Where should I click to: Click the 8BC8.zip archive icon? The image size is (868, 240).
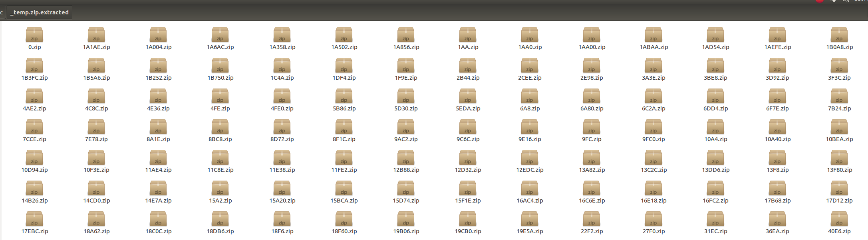[x=220, y=127]
